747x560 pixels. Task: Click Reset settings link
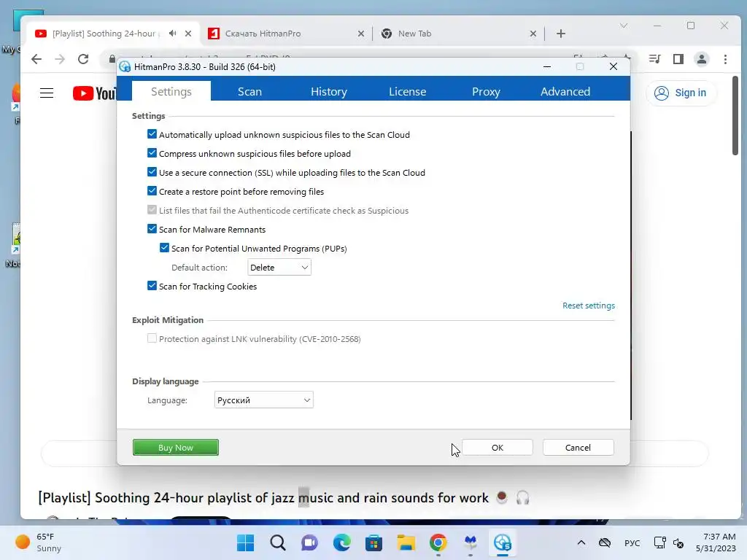pyautogui.click(x=589, y=306)
